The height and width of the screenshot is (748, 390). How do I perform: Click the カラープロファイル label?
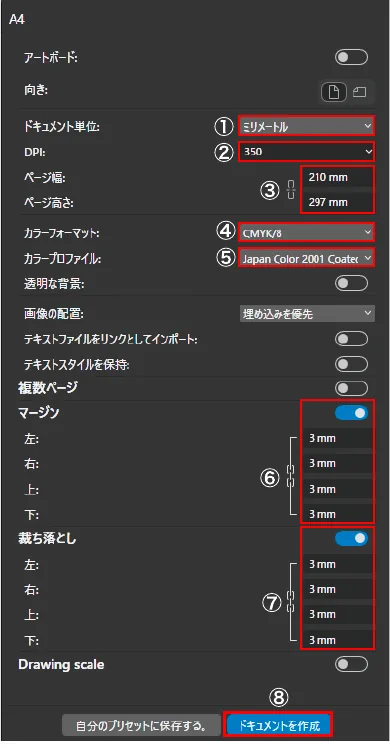click(63, 259)
